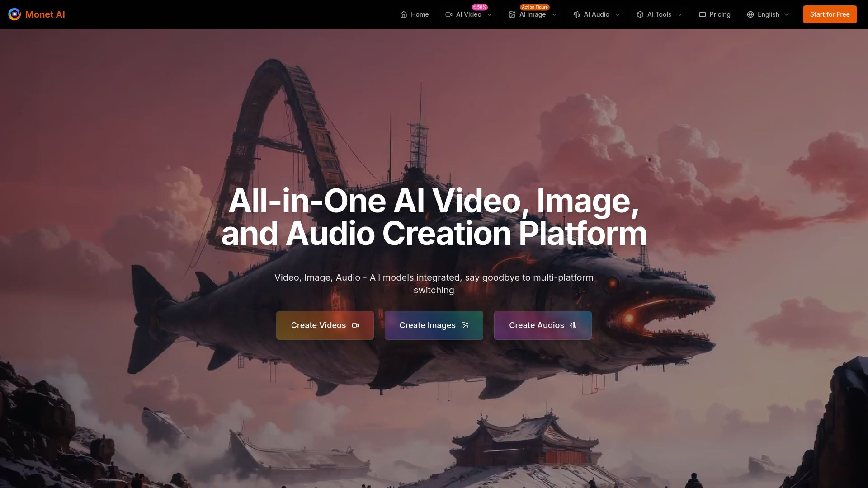868x488 pixels.
Task: Click the Home house icon
Action: coord(404,14)
